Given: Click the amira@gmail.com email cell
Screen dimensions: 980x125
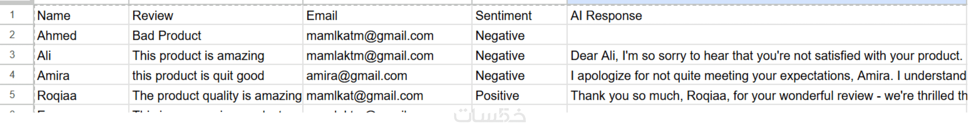Looking at the screenshot, I should [x=387, y=76].
